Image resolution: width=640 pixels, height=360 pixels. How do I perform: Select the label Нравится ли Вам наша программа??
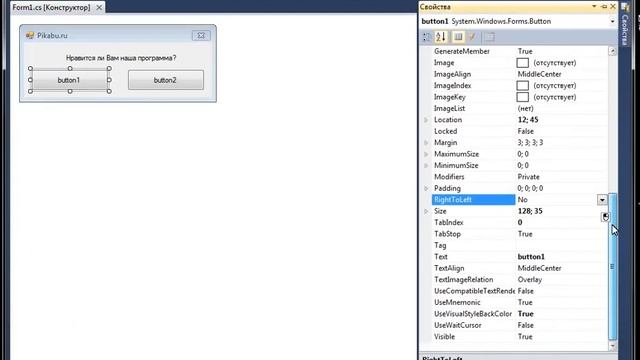click(121, 58)
